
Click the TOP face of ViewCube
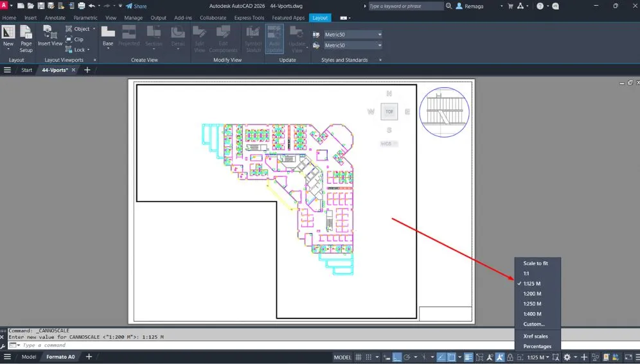(x=389, y=111)
